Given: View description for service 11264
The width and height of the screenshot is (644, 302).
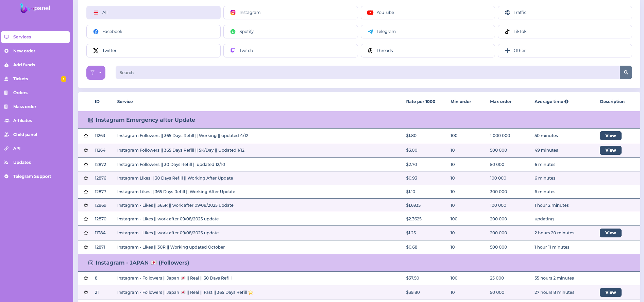Looking at the screenshot, I should coord(610,150).
